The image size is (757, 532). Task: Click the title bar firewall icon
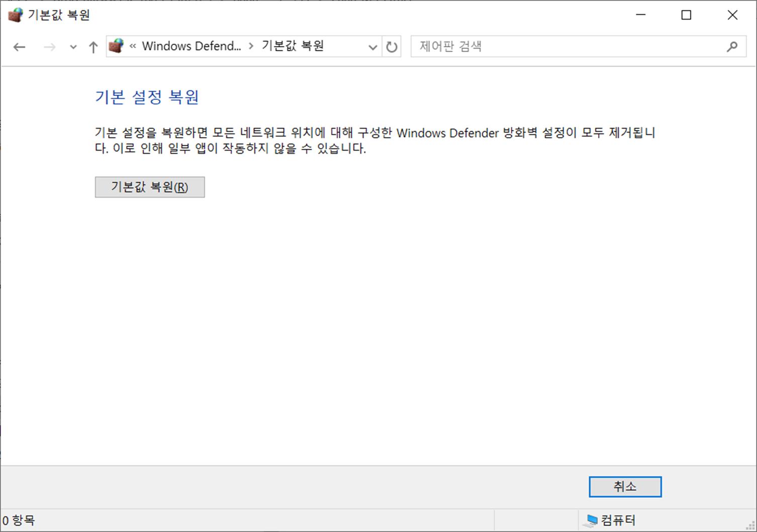(x=16, y=15)
